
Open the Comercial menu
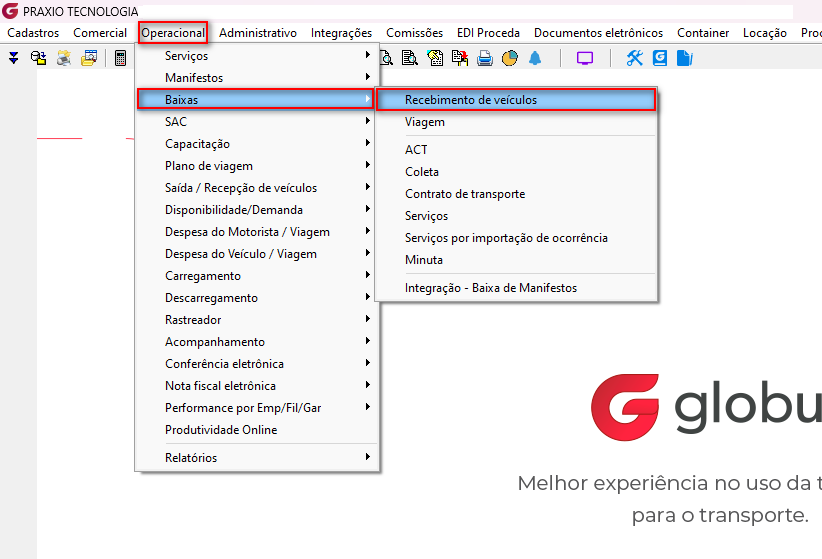100,33
